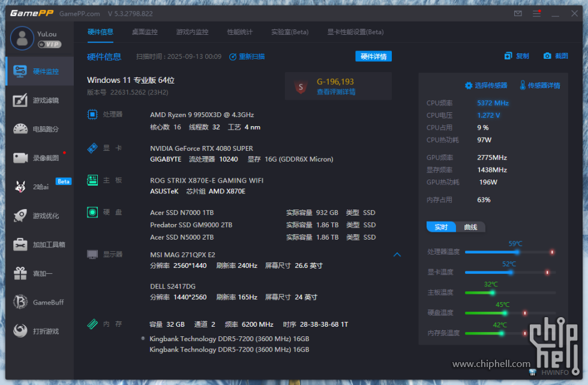Switch to the 实验室(Beta) tab
The width and height of the screenshot is (588, 385).
pos(290,32)
